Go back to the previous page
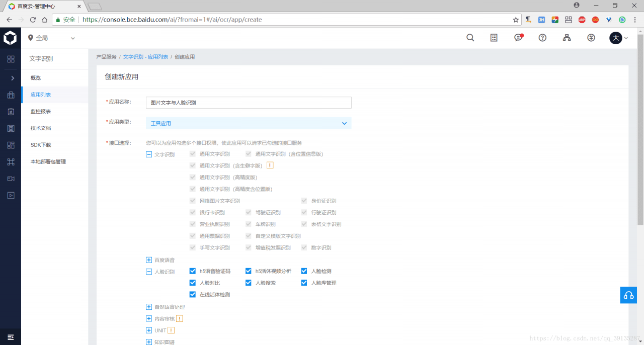 (9, 20)
